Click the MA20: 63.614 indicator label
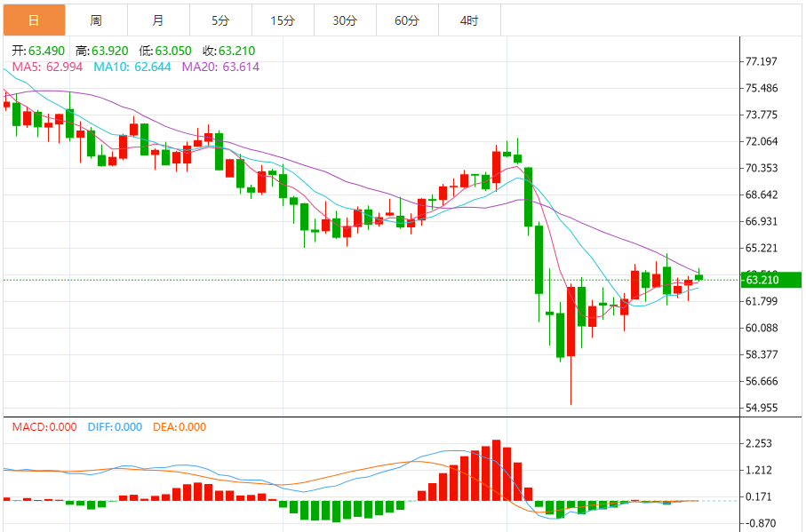This screenshot has height=532, width=806. pyautogui.click(x=220, y=67)
